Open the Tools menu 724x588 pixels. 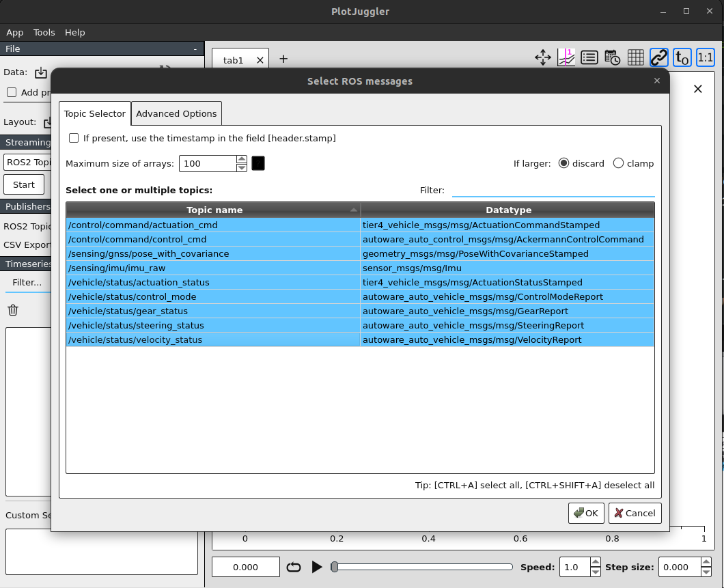coord(44,32)
